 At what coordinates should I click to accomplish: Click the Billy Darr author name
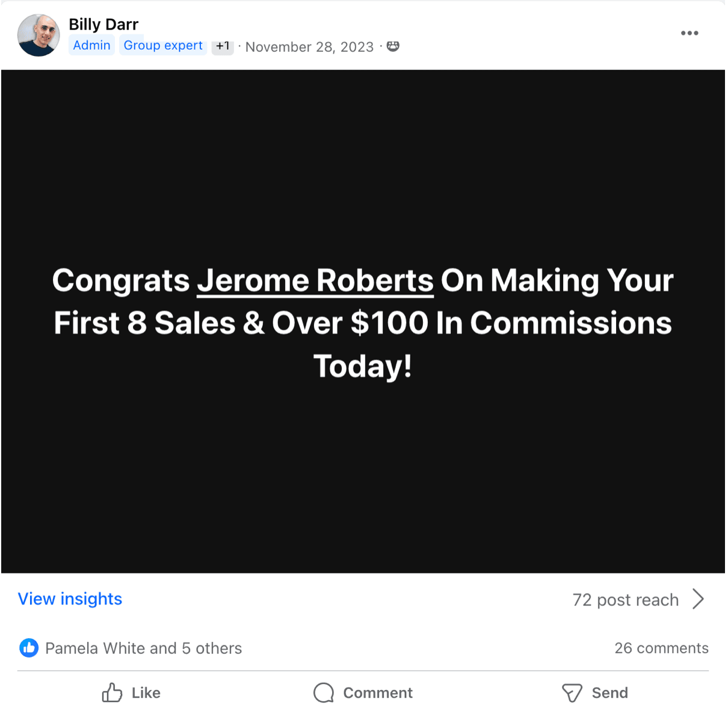pos(103,25)
